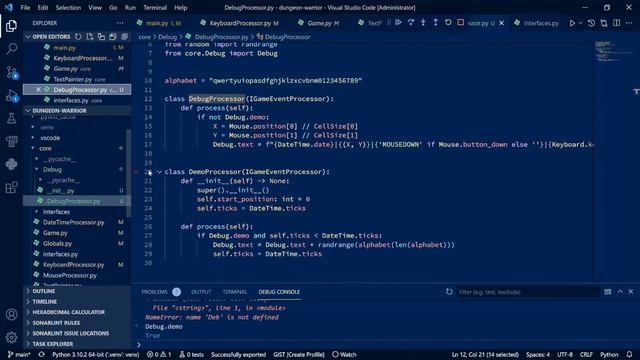
Task: Click the Python 3.10.2 interpreter selector
Action: (96, 355)
